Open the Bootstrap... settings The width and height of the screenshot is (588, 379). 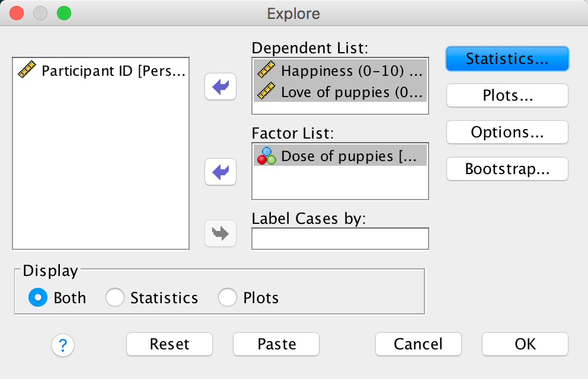click(x=507, y=169)
